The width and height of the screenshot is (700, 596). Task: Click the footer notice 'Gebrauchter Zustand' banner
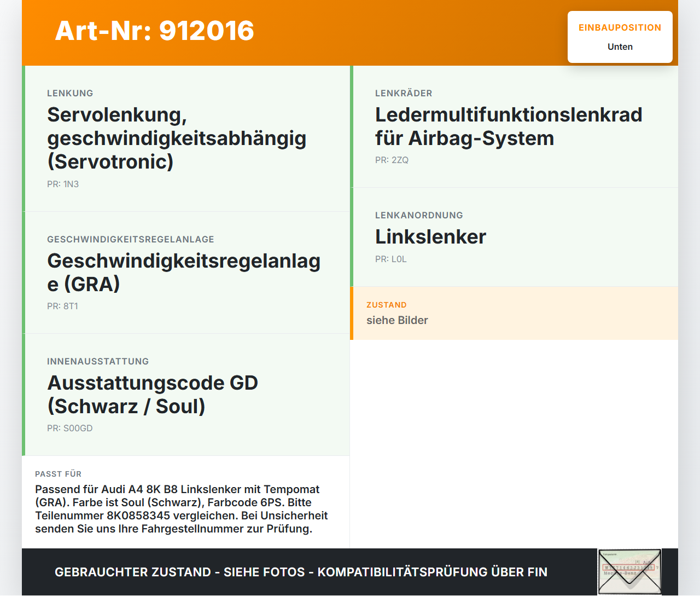[x=301, y=572]
